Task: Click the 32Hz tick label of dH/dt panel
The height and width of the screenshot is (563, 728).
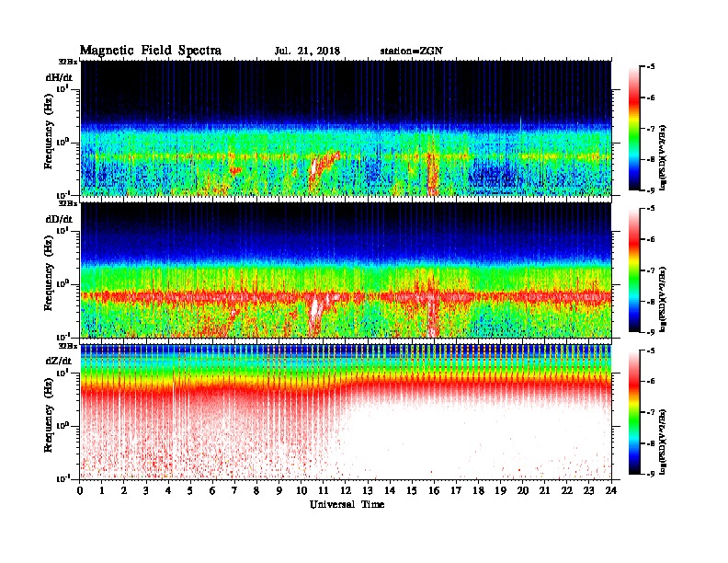Action: click(x=67, y=61)
